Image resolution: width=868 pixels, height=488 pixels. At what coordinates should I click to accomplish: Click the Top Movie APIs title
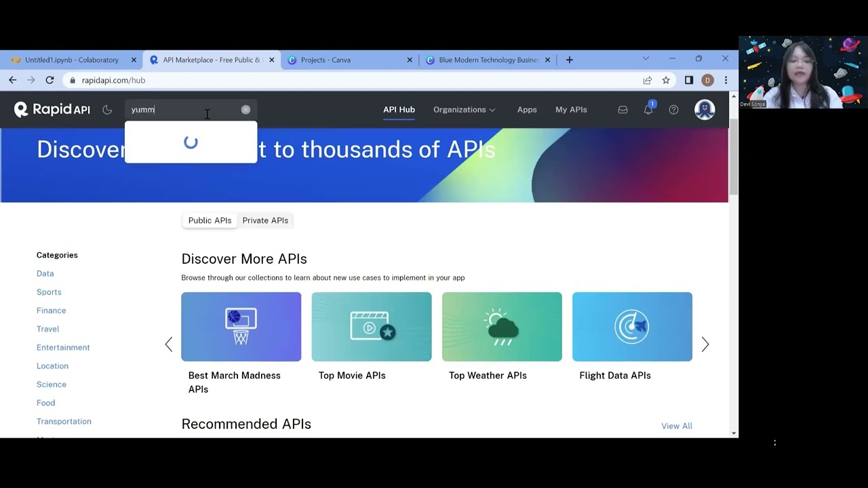coord(352,375)
